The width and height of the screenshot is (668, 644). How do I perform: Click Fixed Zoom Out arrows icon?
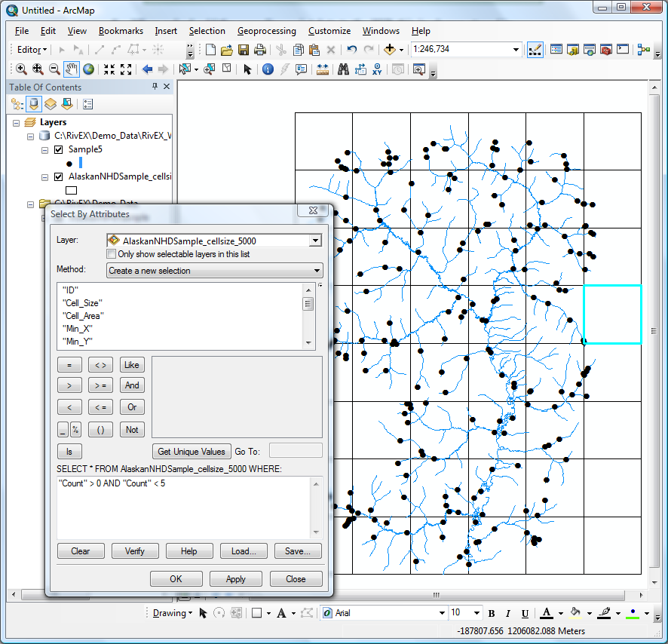tap(126, 69)
